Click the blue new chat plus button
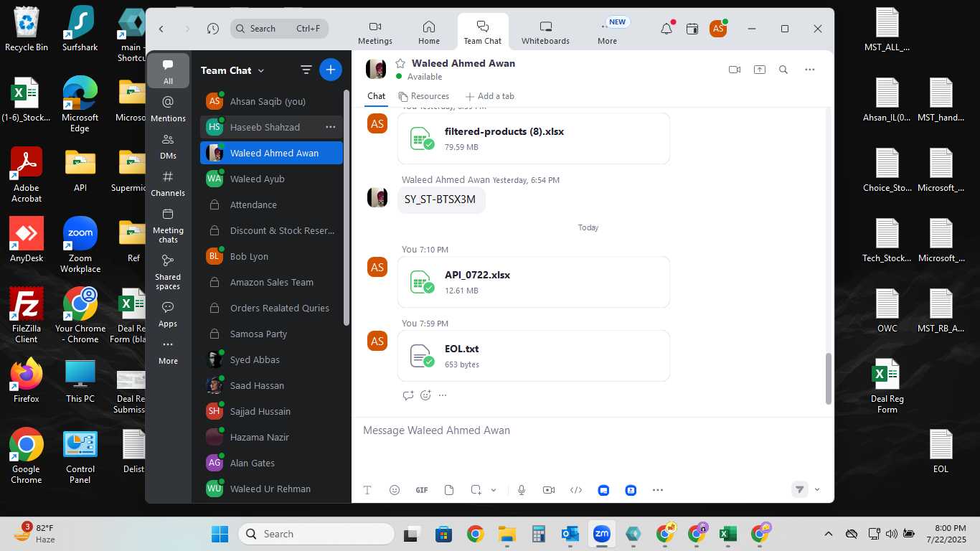This screenshot has width=980, height=551. pyautogui.click(x=331, y=70)
